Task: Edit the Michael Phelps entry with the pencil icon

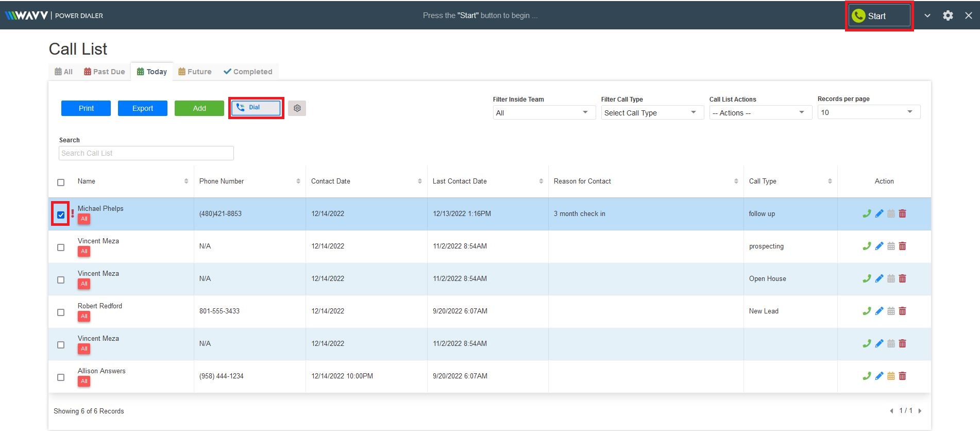Action: [x=879, y=213]
